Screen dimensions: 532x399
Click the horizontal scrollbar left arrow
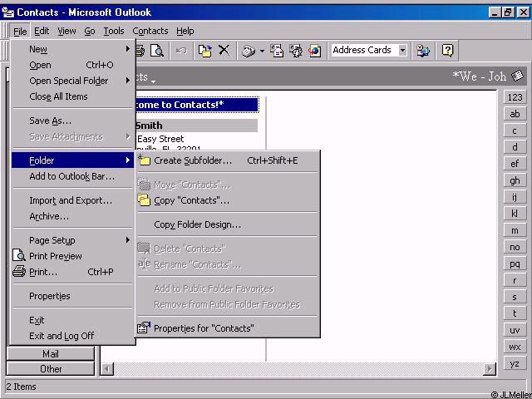[x=107, y=369]
